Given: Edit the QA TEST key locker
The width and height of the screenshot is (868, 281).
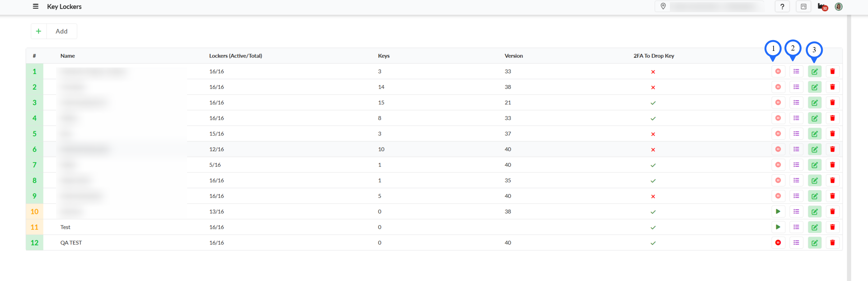Looking at the screenshot, I should click(x=815, y=243).
